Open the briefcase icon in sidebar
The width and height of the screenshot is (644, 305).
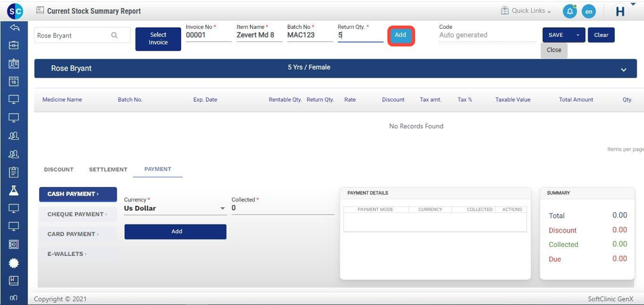[14, 45]
